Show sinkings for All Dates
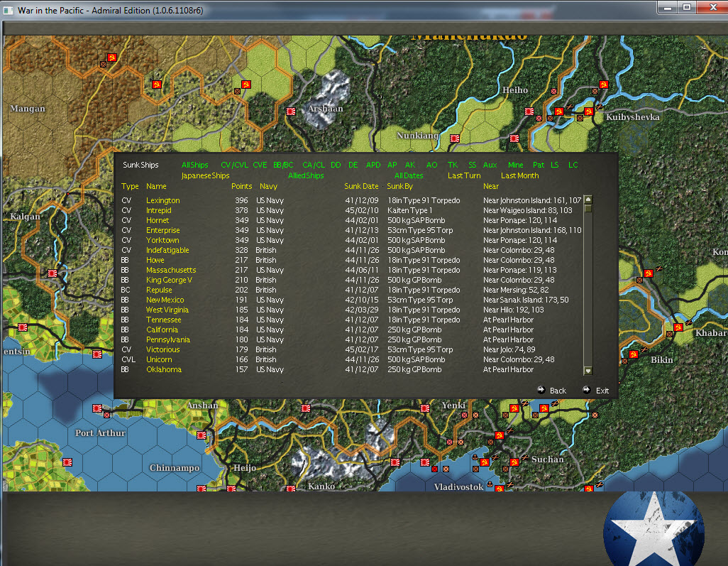Viewport: 728px width, 566px height. (409, 175)
